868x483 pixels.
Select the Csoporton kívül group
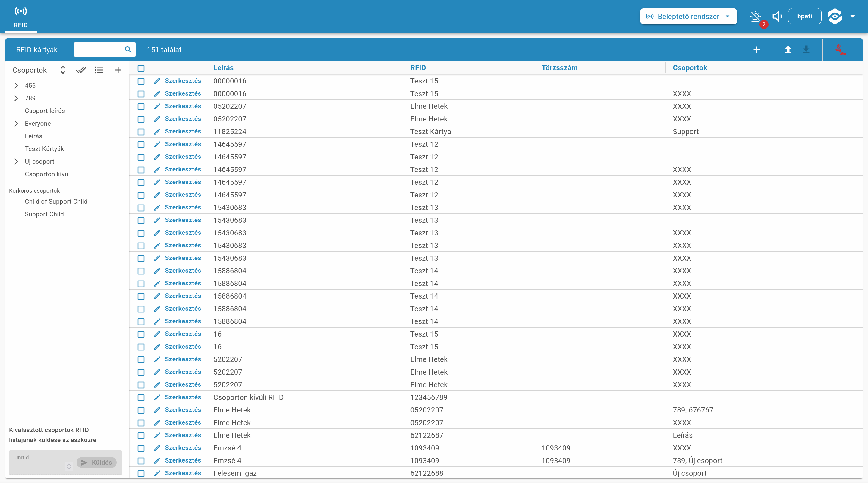click(47, 174)
